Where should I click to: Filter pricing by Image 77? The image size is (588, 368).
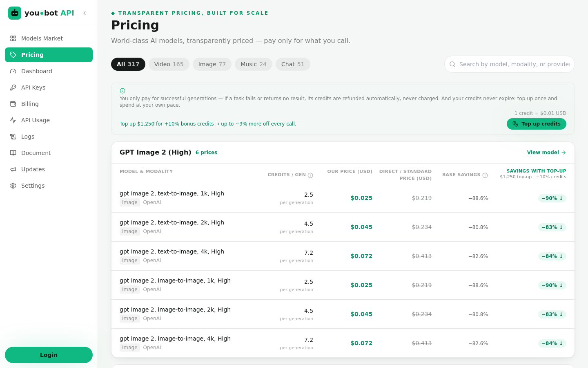(x=212, y=64)
